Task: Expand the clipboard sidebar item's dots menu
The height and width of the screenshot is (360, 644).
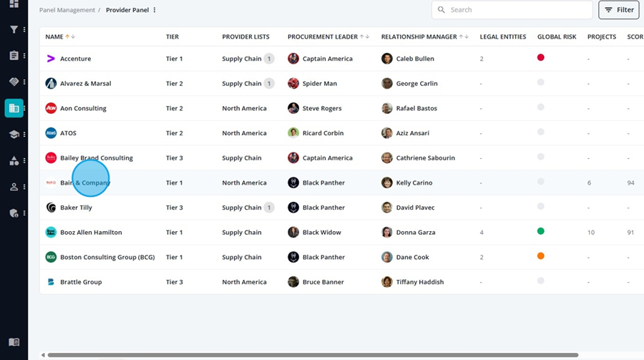Action: coord(24,56)
